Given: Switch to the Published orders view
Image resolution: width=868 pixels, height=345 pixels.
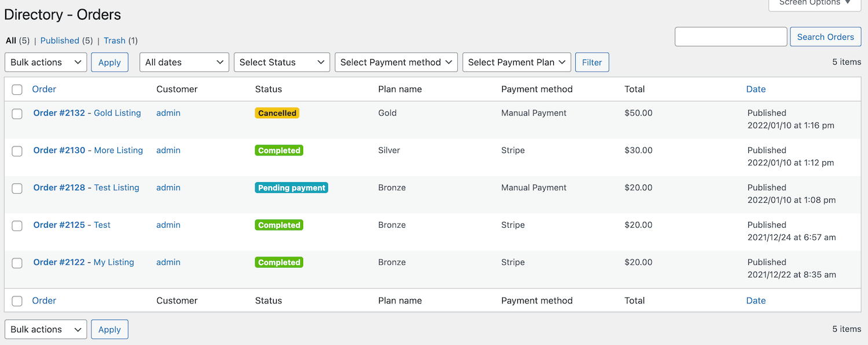Looking at the screenshot, I should click(60, 40).
